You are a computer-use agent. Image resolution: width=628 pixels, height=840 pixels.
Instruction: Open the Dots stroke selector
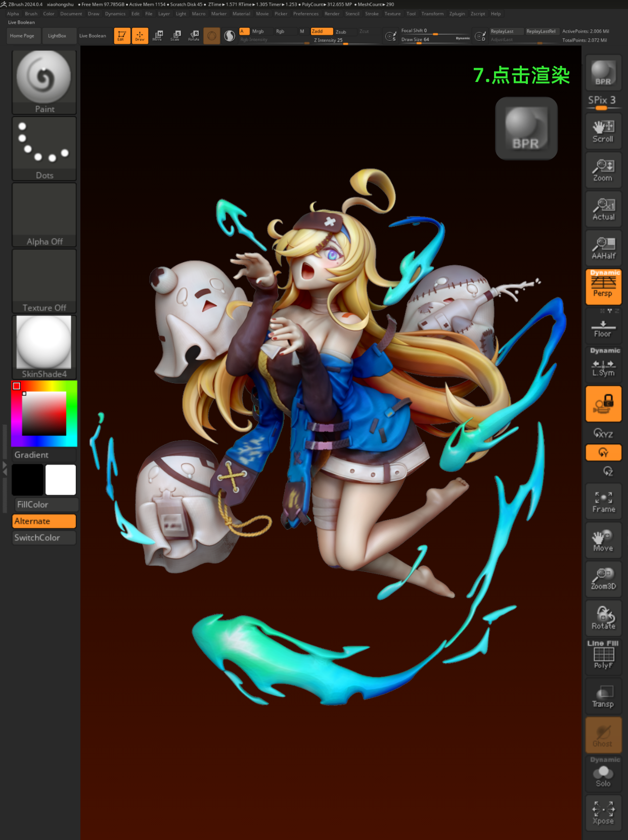[x=44, y=148]
